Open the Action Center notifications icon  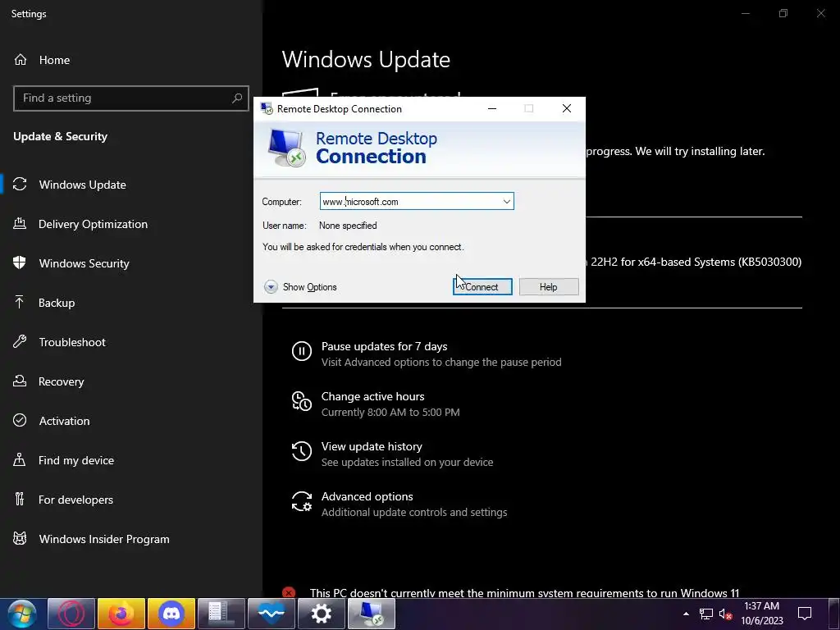(805, 614)
